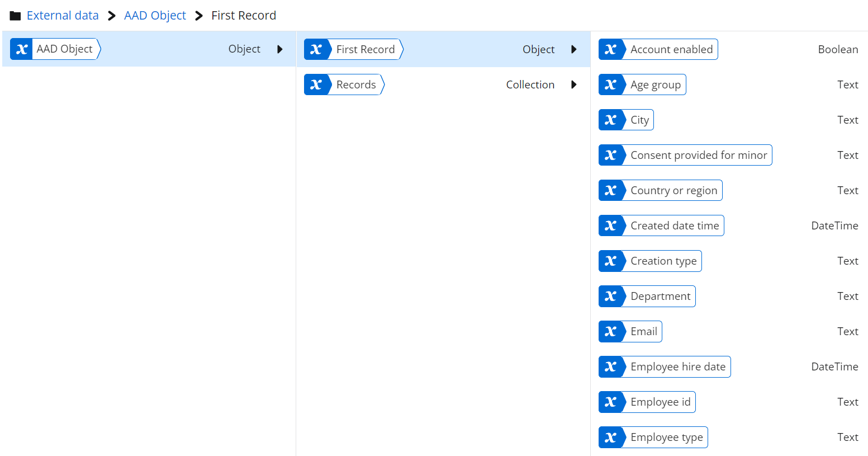Click Text type label of Age group
Viewport: 868px width, 456px height.
[x=847, y=84]
